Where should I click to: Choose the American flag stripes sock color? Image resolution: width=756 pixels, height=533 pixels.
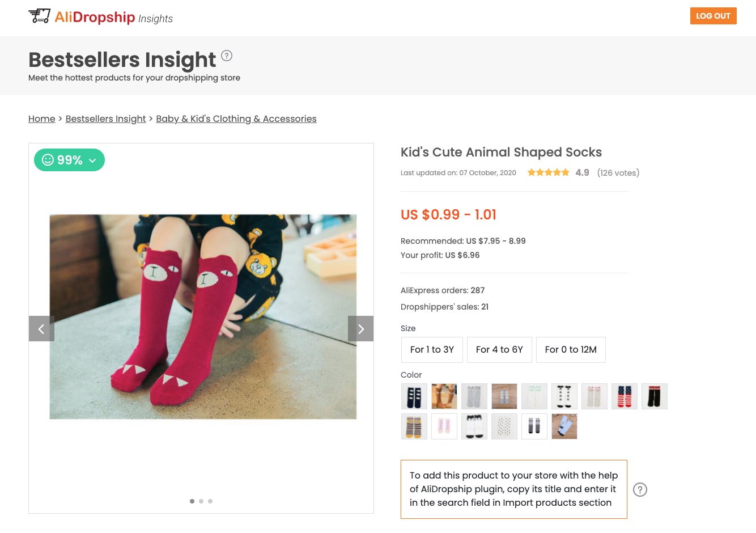(x=625, y=396)
